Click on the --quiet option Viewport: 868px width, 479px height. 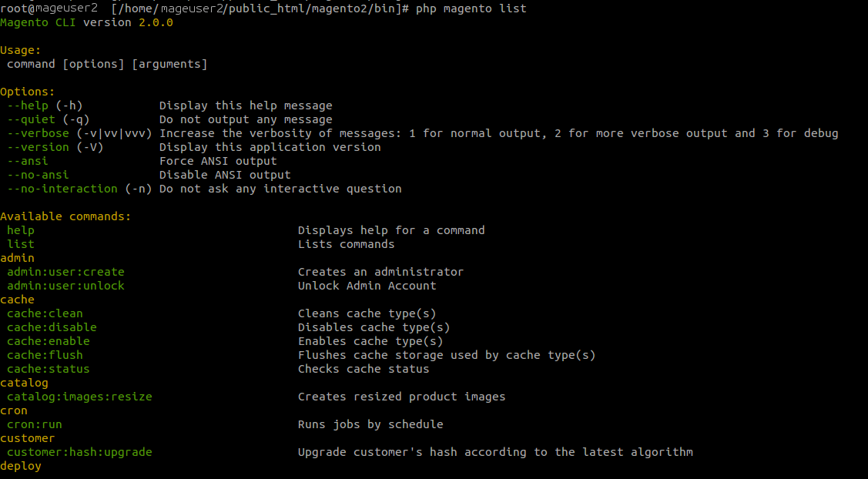[31, 119]
